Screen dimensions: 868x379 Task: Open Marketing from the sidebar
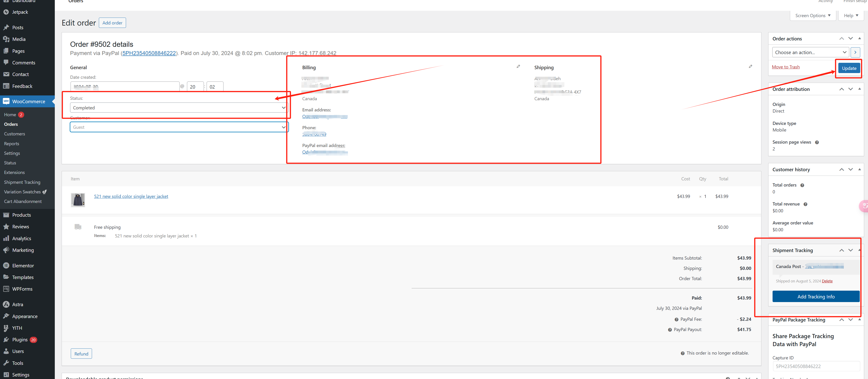(23, 250)
